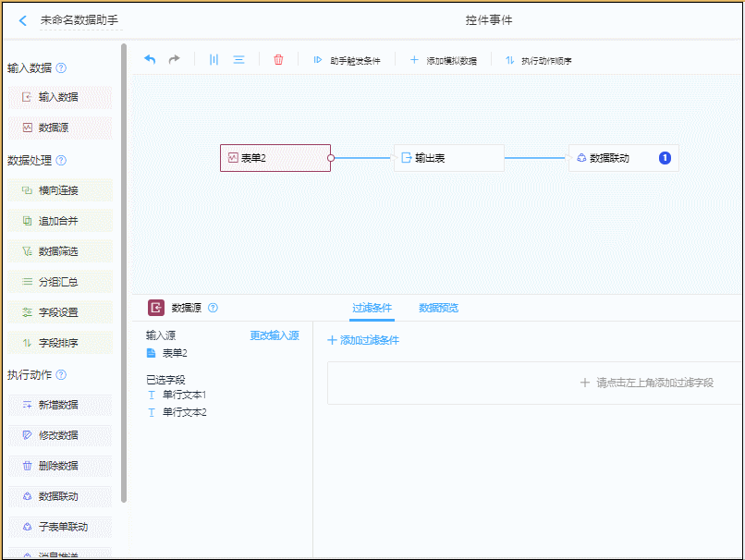Click the 更改输入源 link
The image size is (745, 560).
click(275, 335)
